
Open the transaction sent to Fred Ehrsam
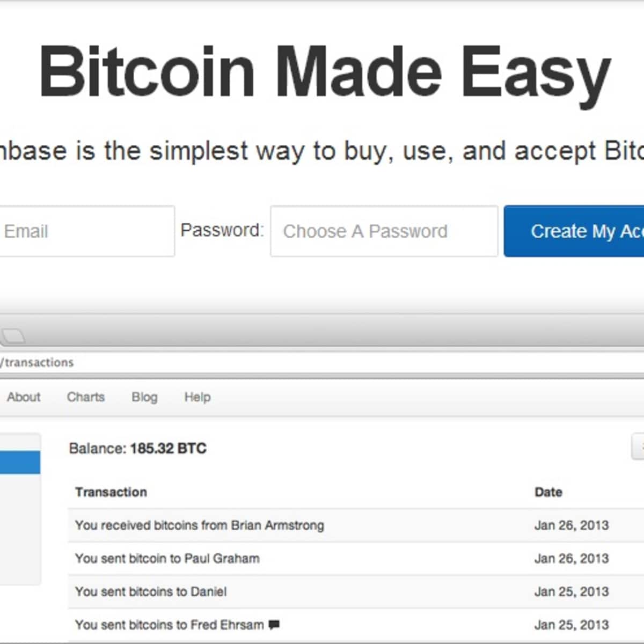pos(169,625)
